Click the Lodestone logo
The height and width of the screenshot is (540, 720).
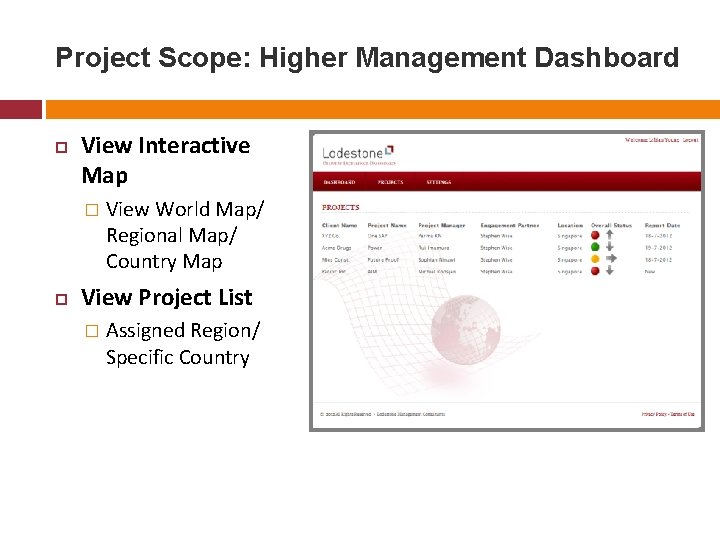click(x=358, y=154)
